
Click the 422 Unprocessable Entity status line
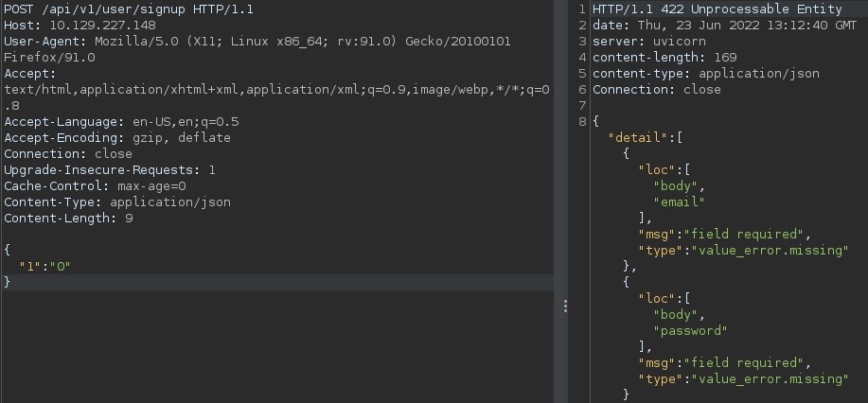coord(717,9)
